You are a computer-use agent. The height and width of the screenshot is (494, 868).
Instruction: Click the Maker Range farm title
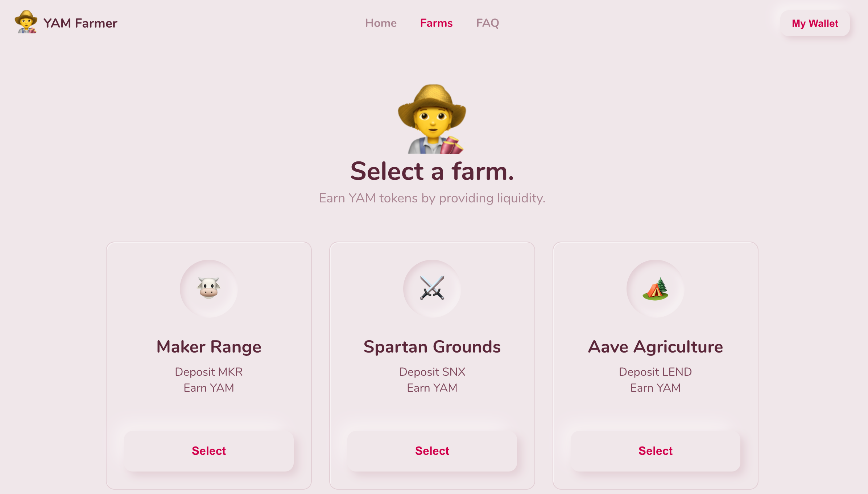pos(209,347)
